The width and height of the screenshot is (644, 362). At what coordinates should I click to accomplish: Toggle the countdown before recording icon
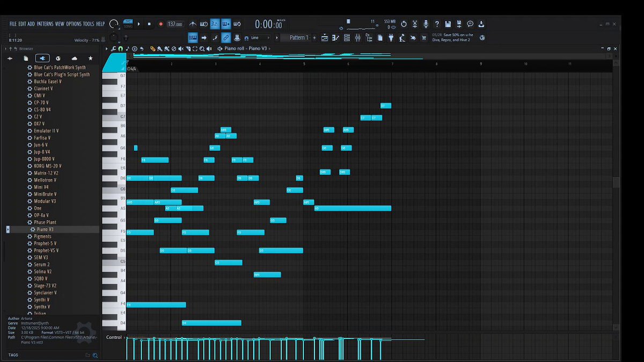pyautogui.click(x=213, y=24)
